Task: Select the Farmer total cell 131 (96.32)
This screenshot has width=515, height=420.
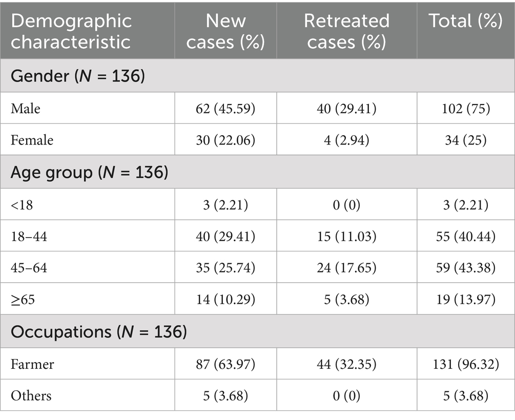Action: click(465, 364)
